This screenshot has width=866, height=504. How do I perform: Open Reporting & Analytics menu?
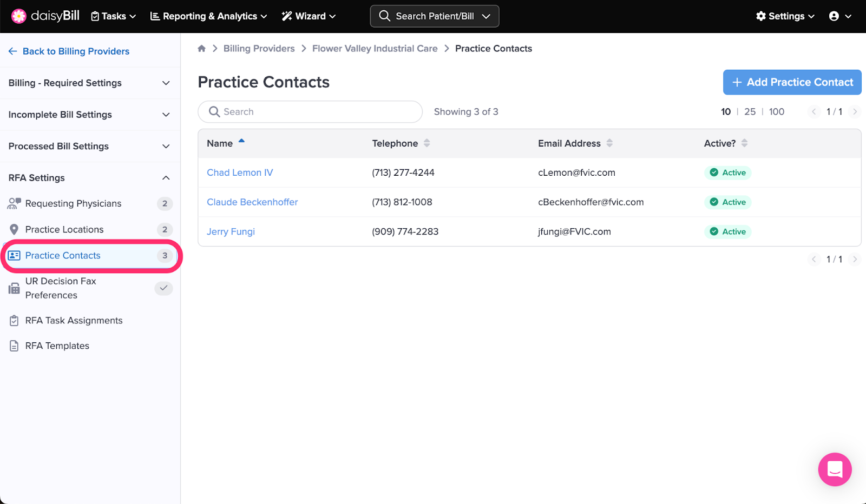click(x=208, y=16)
